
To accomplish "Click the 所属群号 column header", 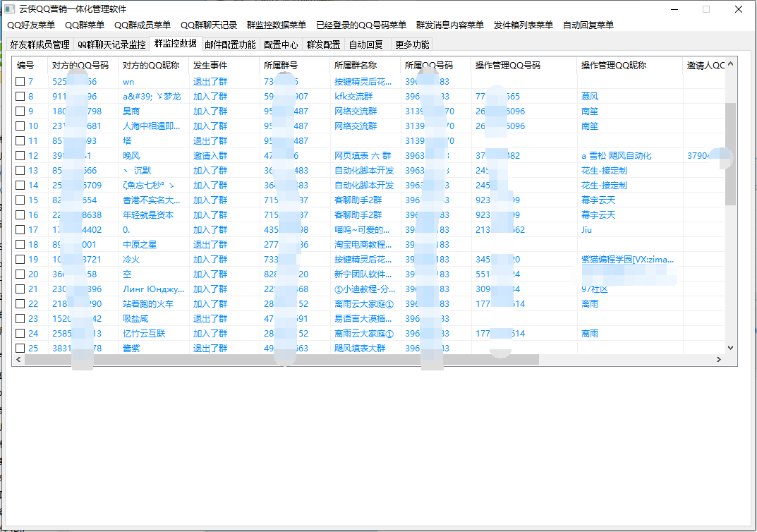I will (x=294, y=65).
